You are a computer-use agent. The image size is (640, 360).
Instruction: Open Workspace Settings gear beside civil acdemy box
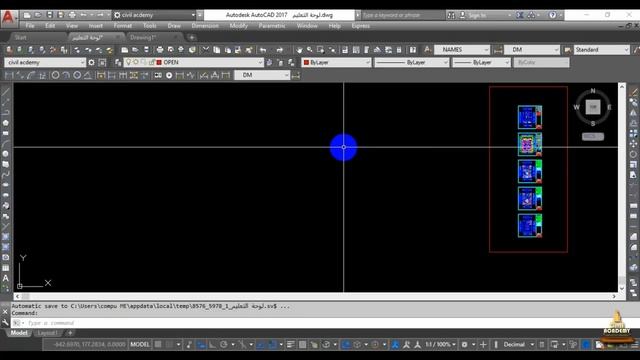[x=91, y=62]
